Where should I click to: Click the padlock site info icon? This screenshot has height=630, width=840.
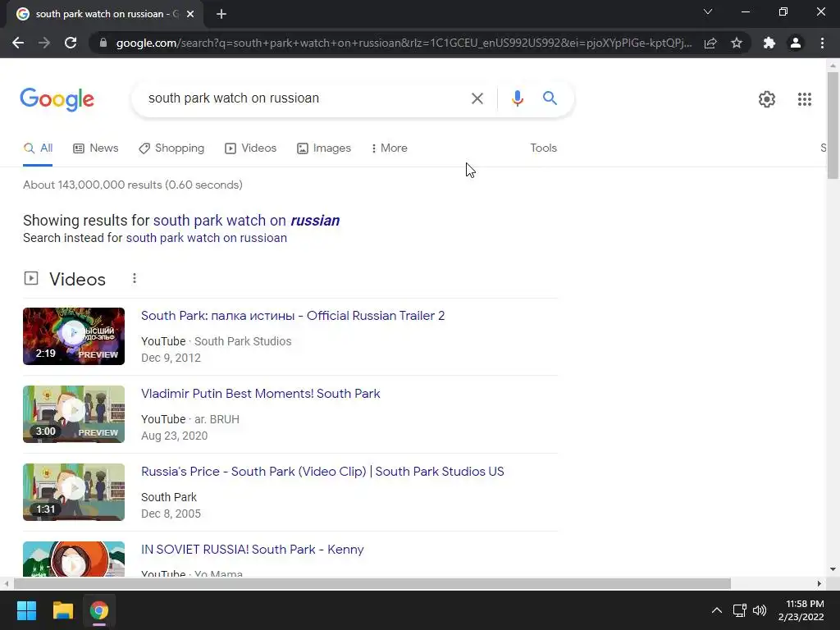103,43
